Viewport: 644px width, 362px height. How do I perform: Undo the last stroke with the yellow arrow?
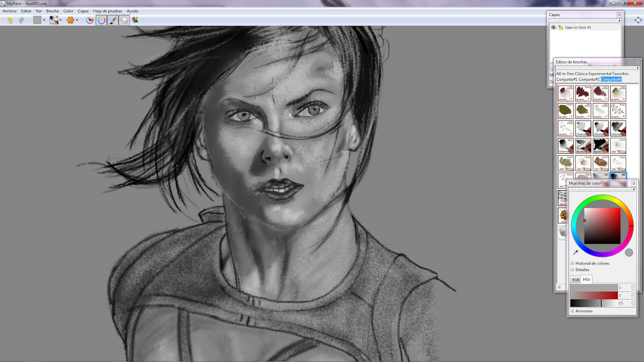10,20
